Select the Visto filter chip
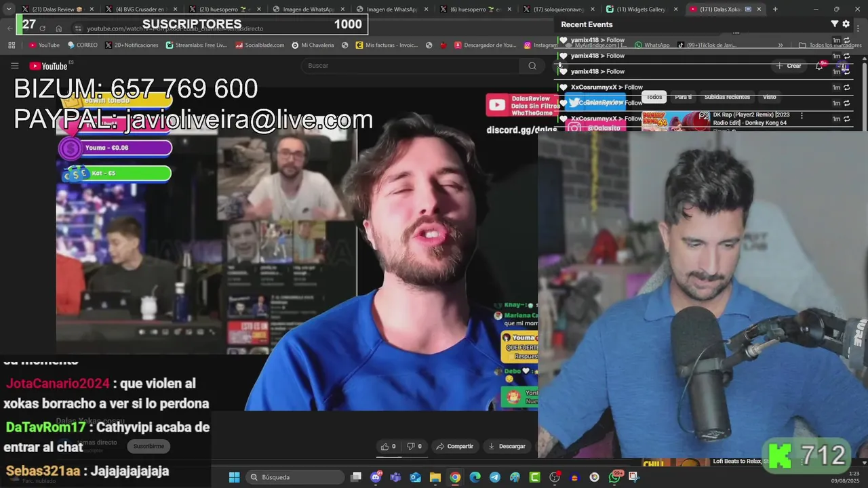The width and height of the screenshot is (868, 488). pyautogui.click(x=769, y=97)
